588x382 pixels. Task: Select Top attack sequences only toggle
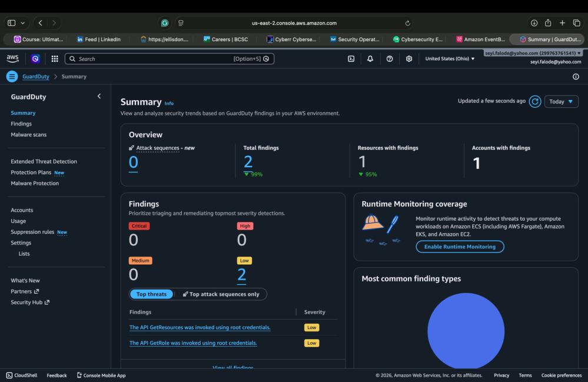coord(221,294)
